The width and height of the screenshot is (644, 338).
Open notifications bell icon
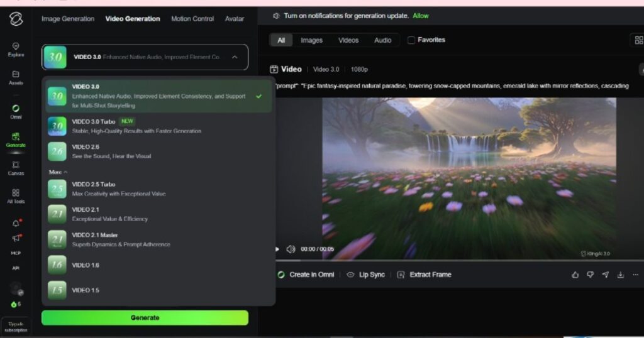coord(16,223)
